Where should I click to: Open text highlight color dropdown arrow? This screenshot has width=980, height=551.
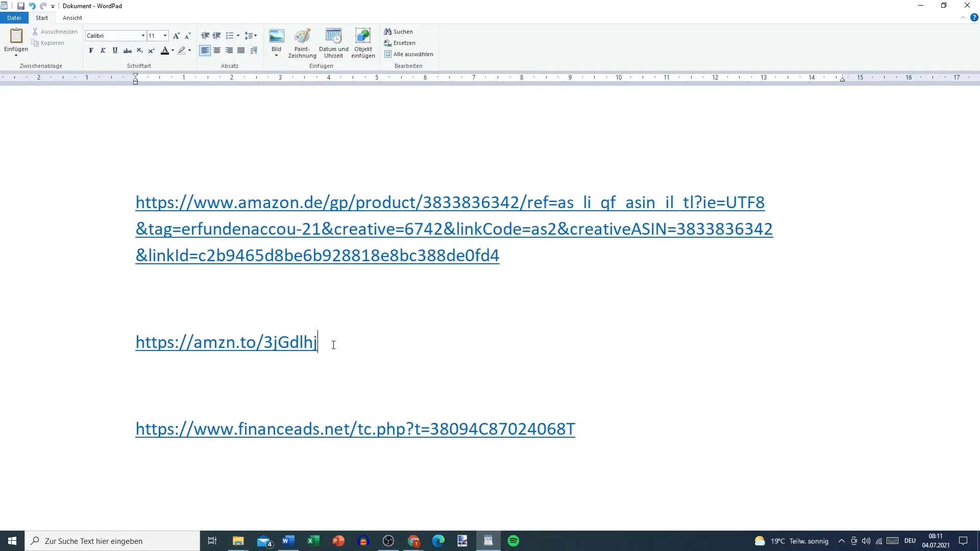tap(189, 51)
